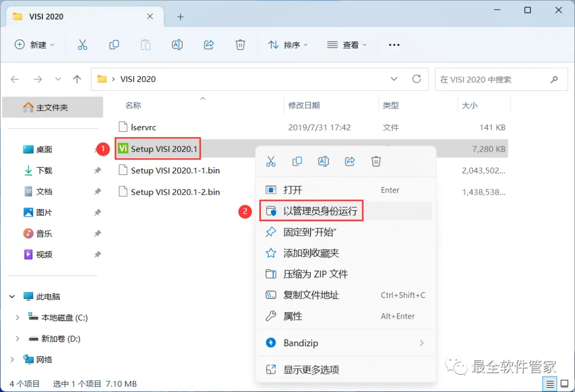The width and height of the screenshot is (575, 392).
Task: Sort by the 修改日期 column header
Action: (304, 105)
